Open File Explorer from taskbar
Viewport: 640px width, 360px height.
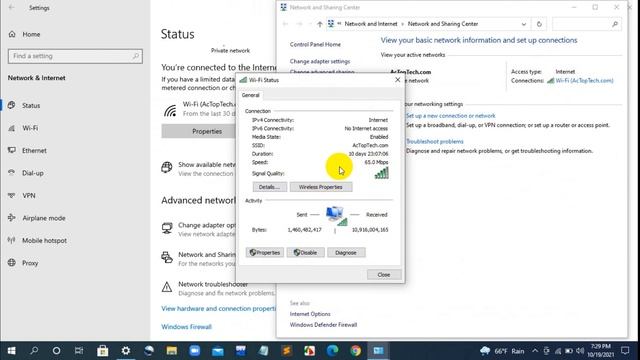(172, 351)
